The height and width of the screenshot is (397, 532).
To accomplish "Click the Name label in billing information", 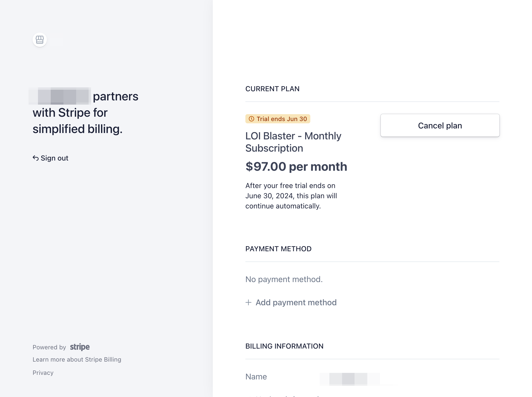I will [x=256, y=377].
